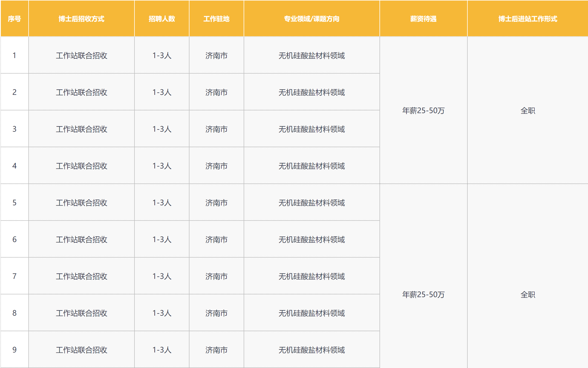Click row number 1 cell

[x=14, y=56]
